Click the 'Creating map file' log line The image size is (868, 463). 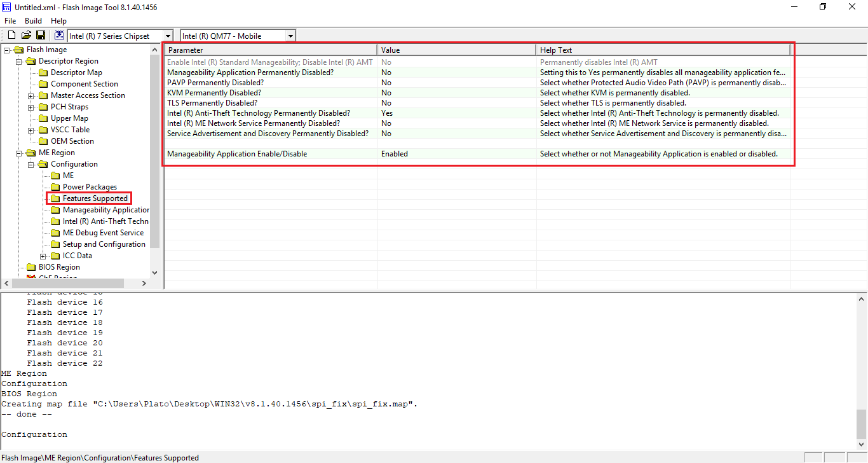(210, 404)
